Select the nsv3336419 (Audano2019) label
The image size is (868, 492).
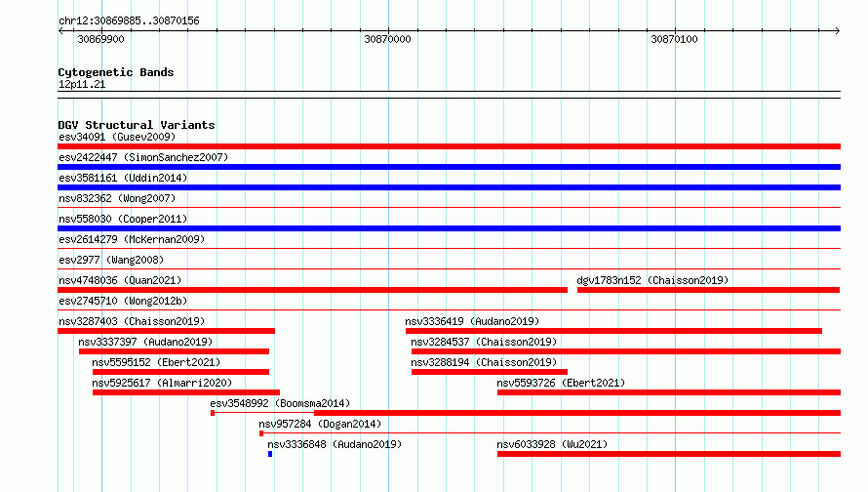(472, 321)
